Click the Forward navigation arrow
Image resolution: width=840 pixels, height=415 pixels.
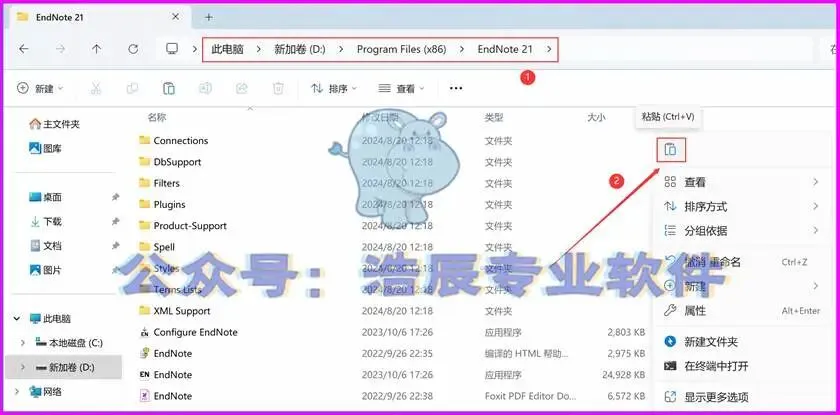pos(60,49)
